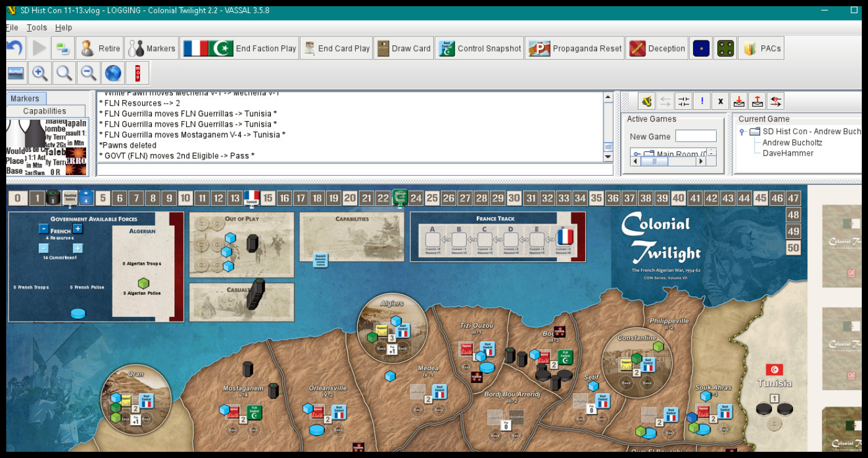Screen dimensions: 868x458
Task: Click the green marker on track space 23
Action: 400,197
